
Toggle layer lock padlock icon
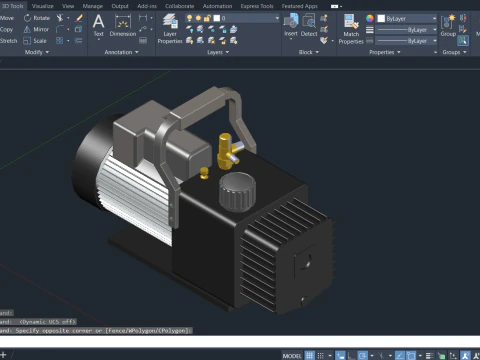(207, 18)
